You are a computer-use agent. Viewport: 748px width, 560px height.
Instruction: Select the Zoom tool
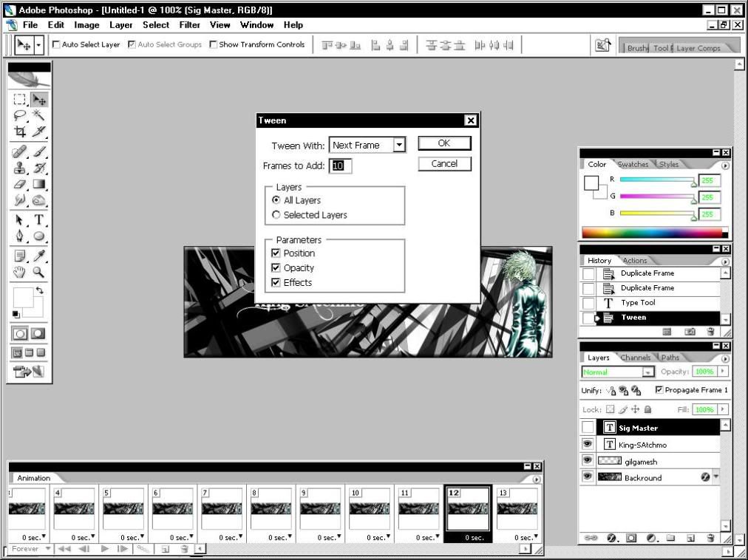click(x=39, y=273)
